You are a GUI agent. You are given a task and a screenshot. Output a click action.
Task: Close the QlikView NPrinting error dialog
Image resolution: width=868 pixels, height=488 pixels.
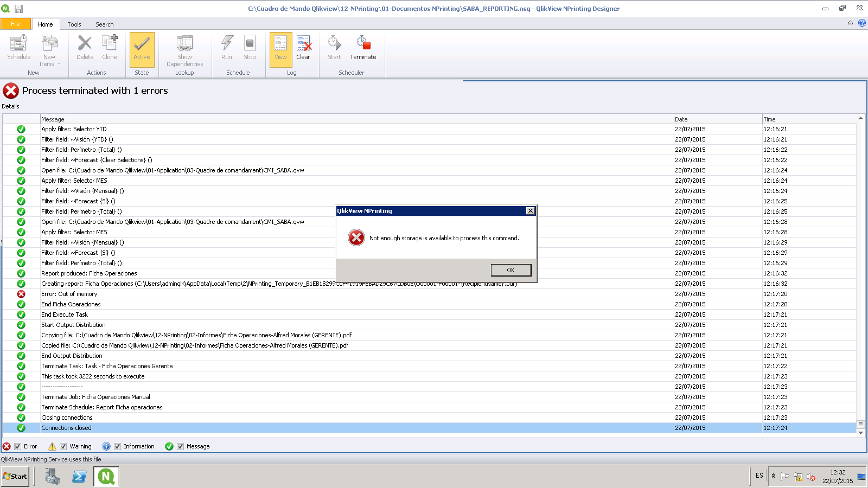[531, 211]
